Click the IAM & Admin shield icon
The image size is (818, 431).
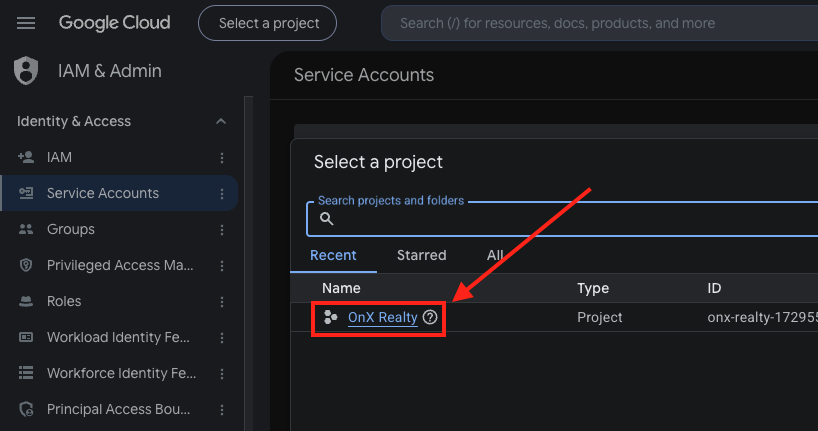click(x=26, y=70)
